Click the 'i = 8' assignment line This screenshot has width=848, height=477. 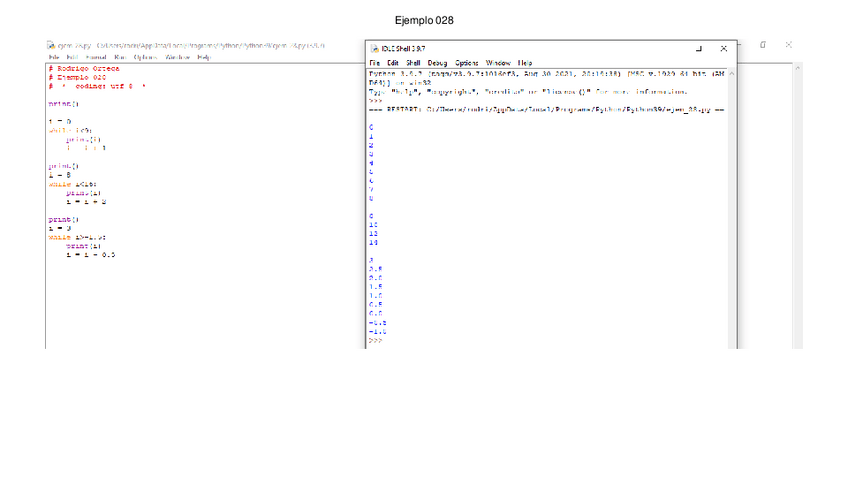59,175
